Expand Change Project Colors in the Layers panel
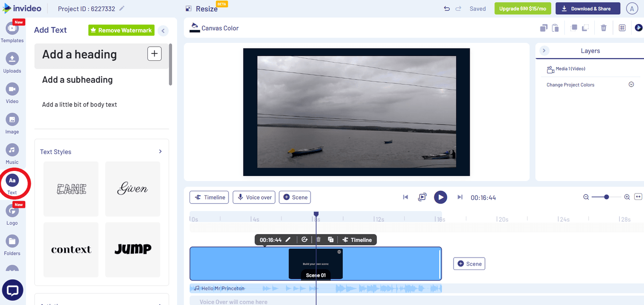Viewport: 644px width, 305px height. tap(631, 84)
